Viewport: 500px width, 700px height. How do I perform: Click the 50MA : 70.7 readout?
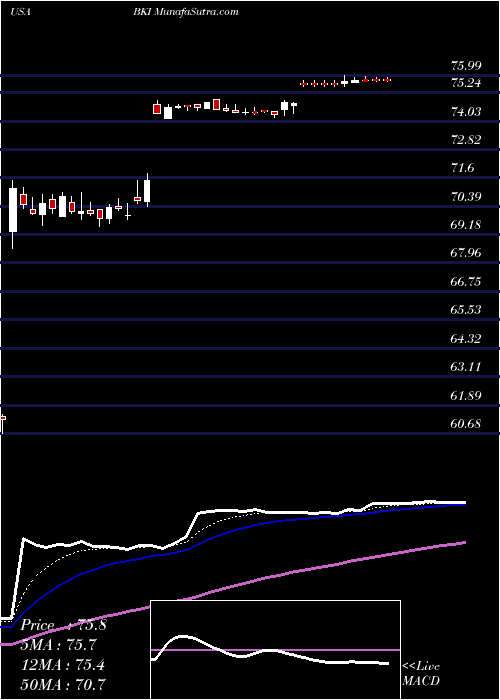pos(63,684)
